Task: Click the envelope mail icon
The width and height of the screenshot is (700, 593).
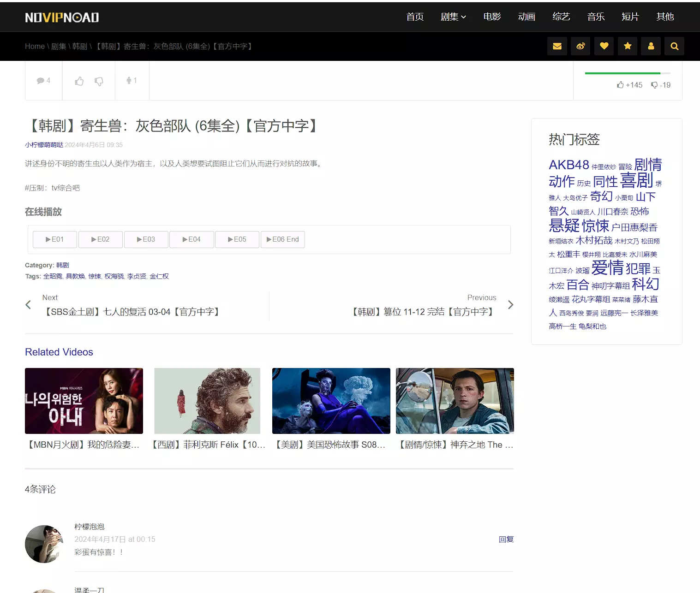Action: tap(557, 46)
